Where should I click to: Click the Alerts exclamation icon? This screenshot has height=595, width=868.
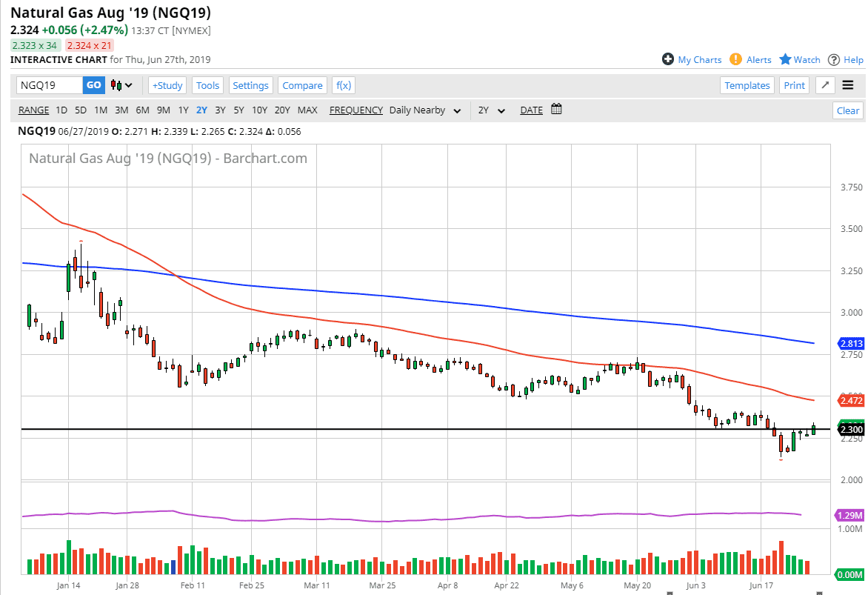pyautogui.click(x=735, y=59)
